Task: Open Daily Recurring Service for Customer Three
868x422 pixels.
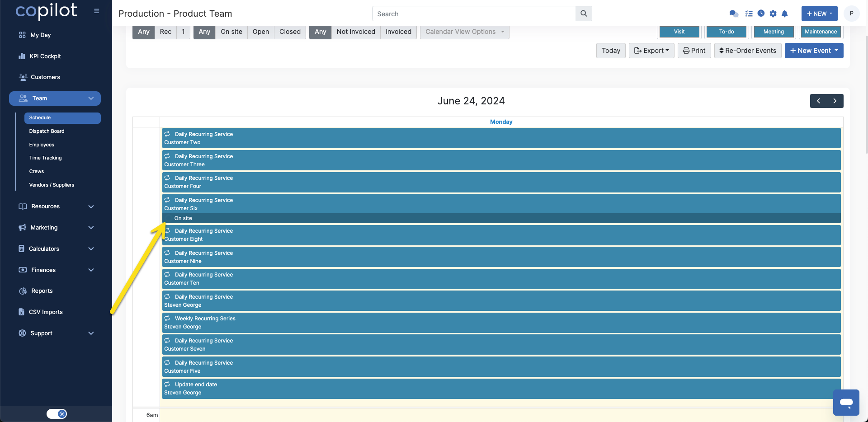Action: 501,160
